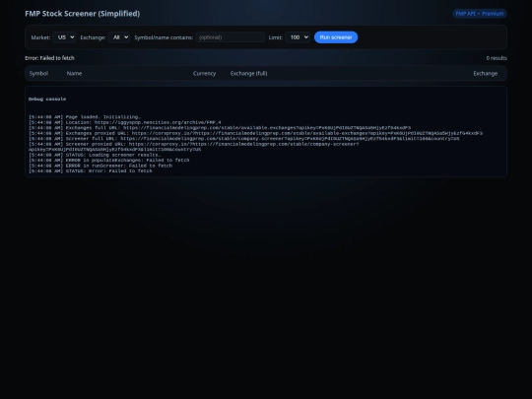This screenshot has height=399, width=532.
Task: Select the rightmost Exchange column header
Action: click(x=485, y=73)
